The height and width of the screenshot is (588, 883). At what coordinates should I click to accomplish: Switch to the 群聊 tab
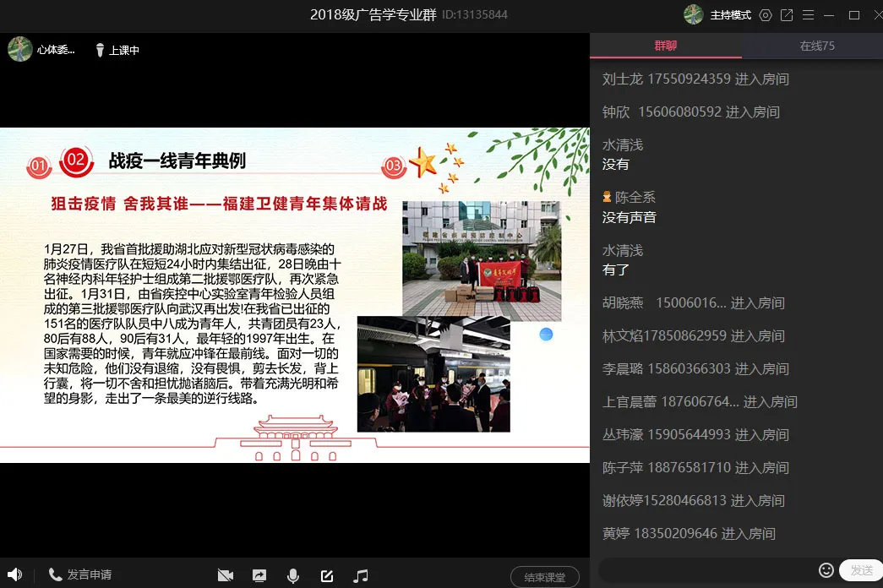point(666,46)
